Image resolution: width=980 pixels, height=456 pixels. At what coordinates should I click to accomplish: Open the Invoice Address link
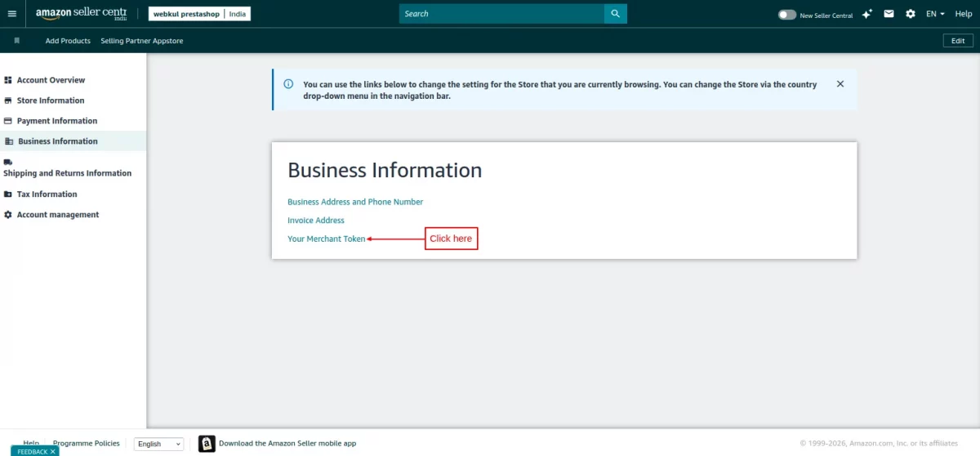click(316, 221)
